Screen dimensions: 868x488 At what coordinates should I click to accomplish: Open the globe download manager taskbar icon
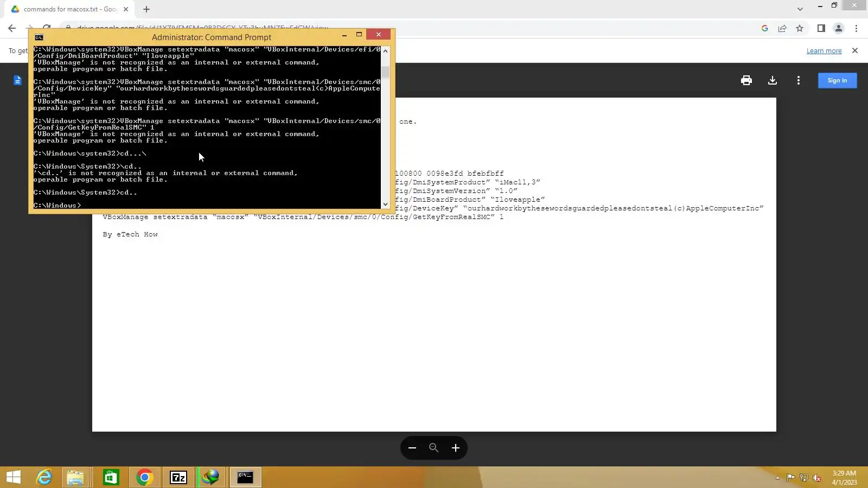click(x=211, y=477)
